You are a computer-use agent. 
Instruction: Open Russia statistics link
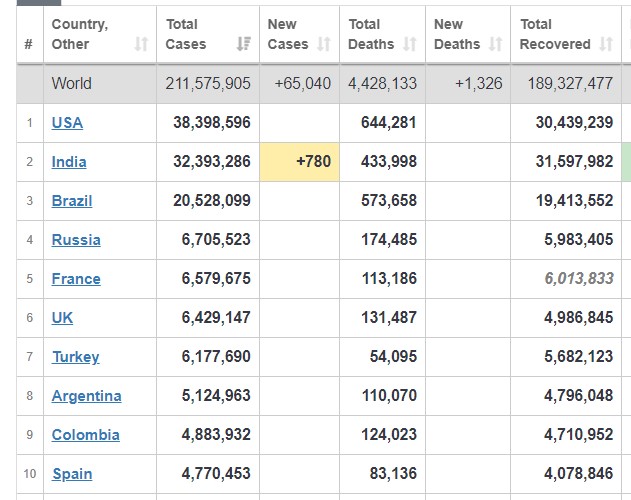click(x=76, y=240)
